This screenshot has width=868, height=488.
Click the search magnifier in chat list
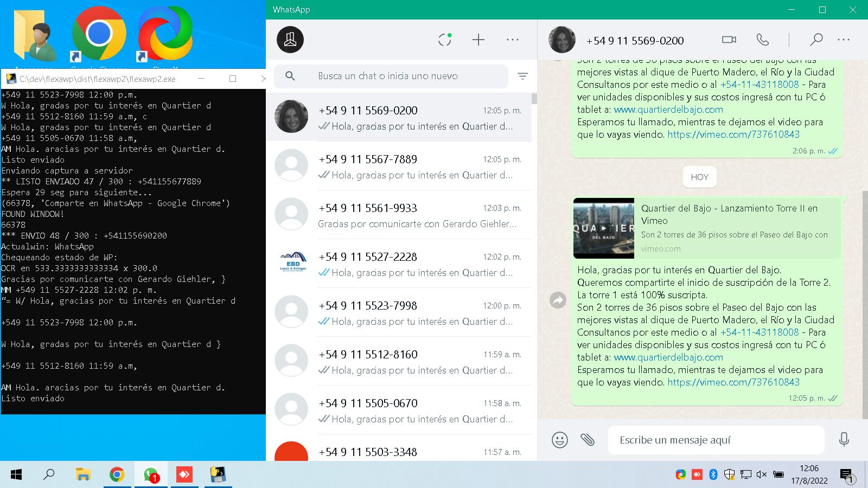click(x=290, y=76)
